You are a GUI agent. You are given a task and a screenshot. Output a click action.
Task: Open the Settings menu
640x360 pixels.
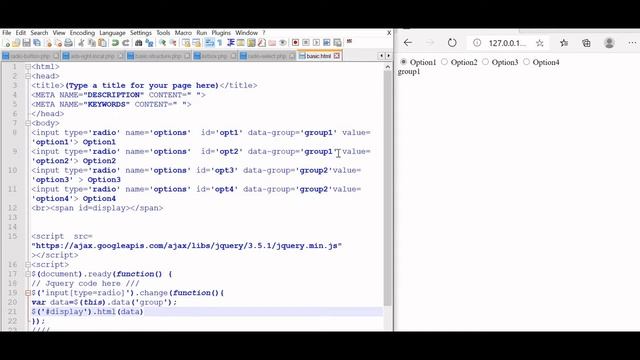pos(141,33)
